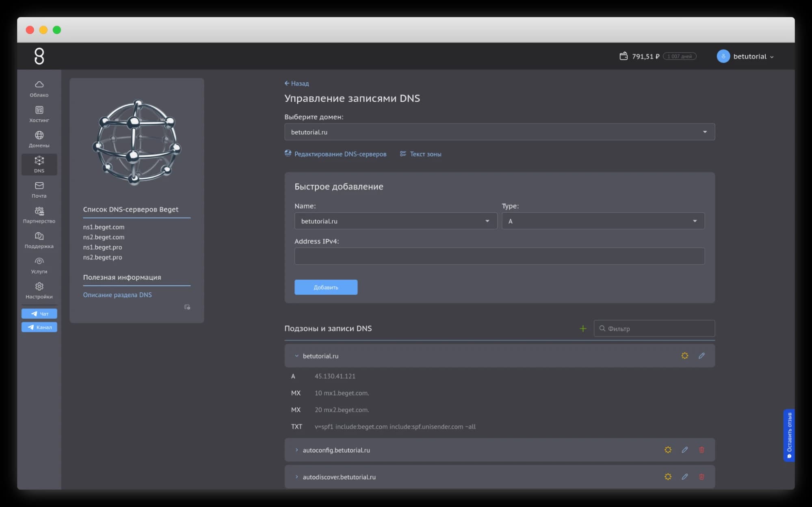The image size is (812, 507).
Task: Open the Текст зоны link
Action: [x=420, y=154]
